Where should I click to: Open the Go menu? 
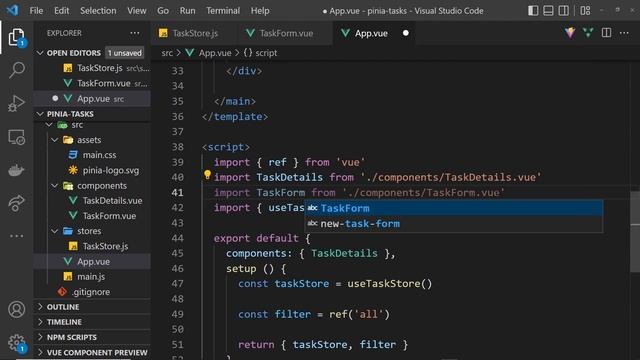pos(163,11)
